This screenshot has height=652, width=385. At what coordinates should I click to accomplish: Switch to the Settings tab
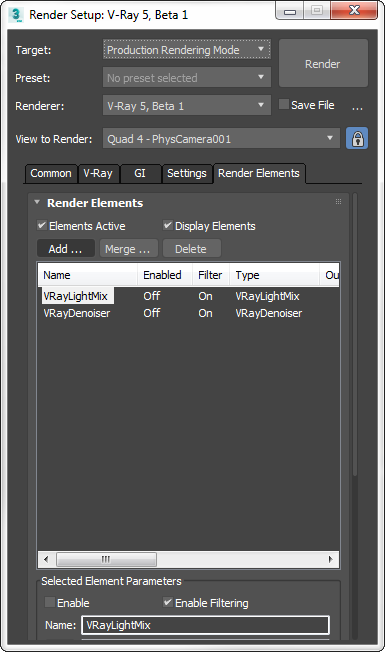pyautogui.click(x=187, y=173)
